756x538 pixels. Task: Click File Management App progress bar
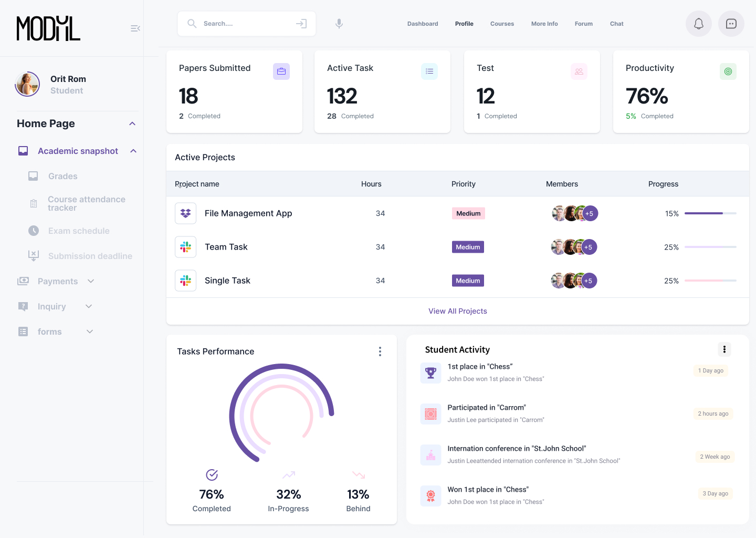[x=710, y=213]
